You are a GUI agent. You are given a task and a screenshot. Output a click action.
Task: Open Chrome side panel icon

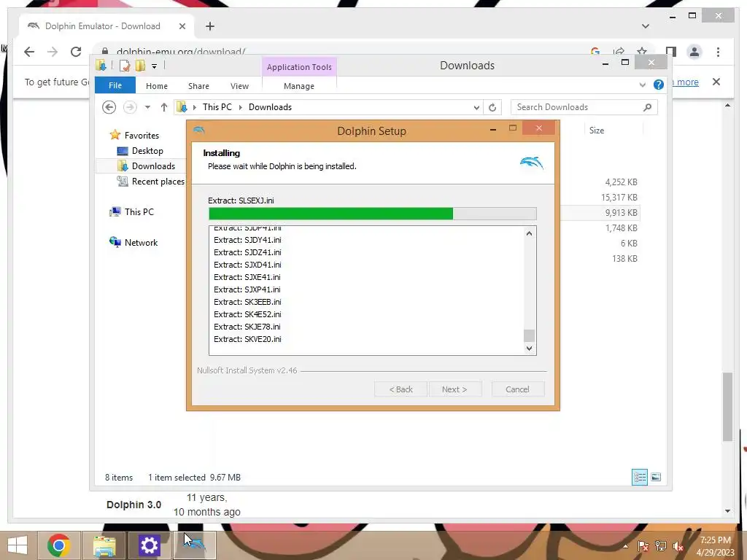coord(671,52)
